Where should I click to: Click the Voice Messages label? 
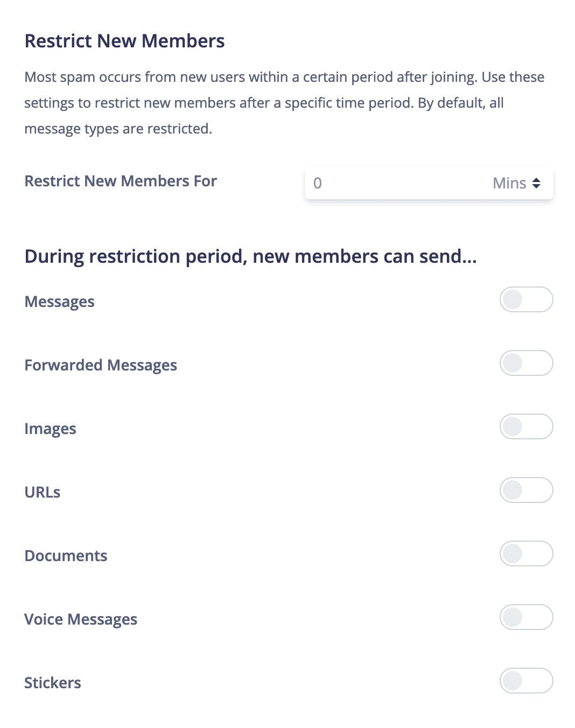(x=81, y=619)
